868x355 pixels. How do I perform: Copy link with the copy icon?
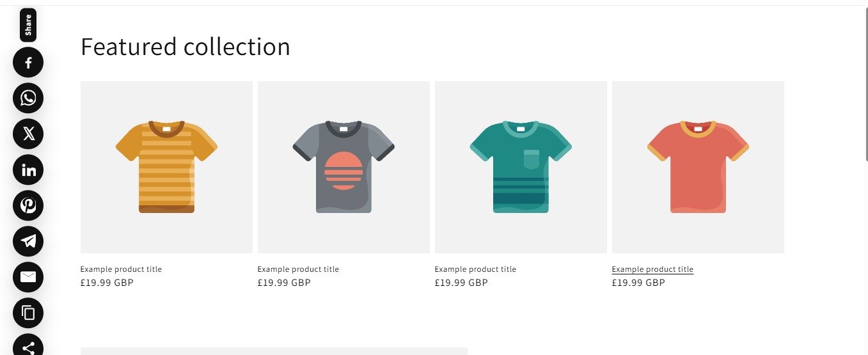[x=28, y=313]
